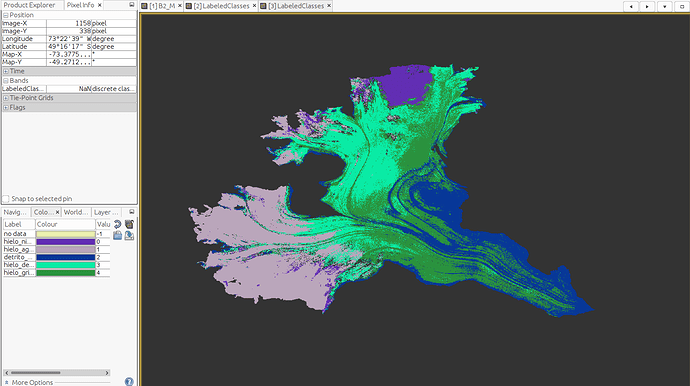Enable Snap to selected pin checkbox
The height and width of the screenshot is (386, 690).
(6, 199)
